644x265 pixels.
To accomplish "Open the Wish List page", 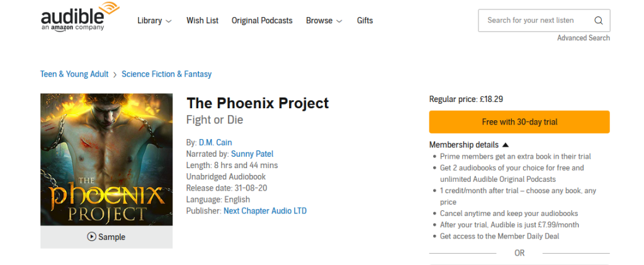I will click(202, 21).
